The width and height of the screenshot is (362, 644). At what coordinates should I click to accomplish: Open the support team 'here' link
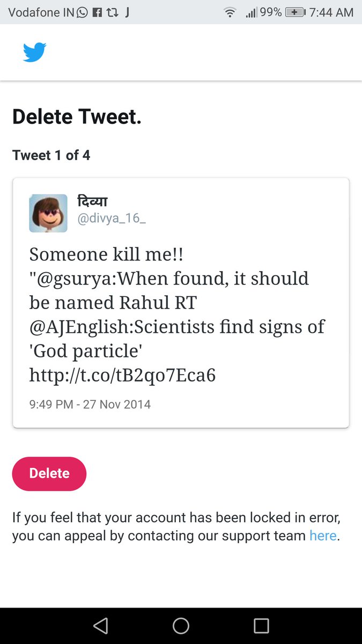tap(323, 536)
